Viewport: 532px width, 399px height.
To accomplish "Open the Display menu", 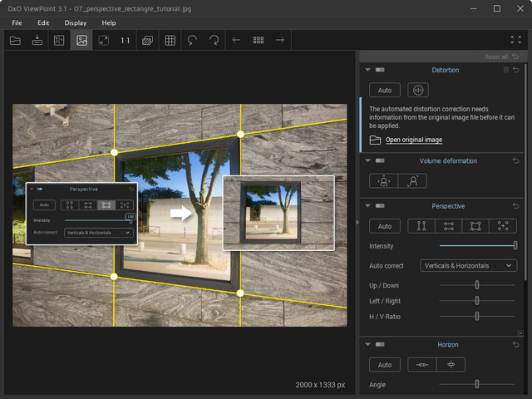I will pyautogui.click(x=75, y=22).
